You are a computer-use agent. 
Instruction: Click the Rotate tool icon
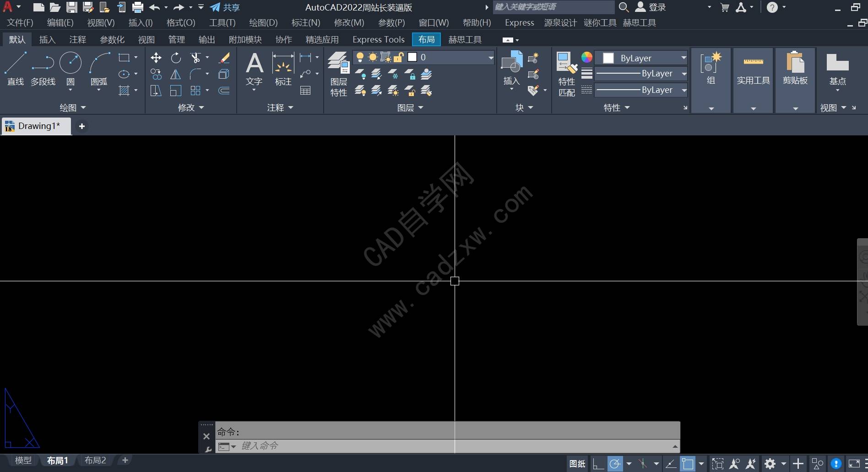pyautogui.click(x=176, y=58)
